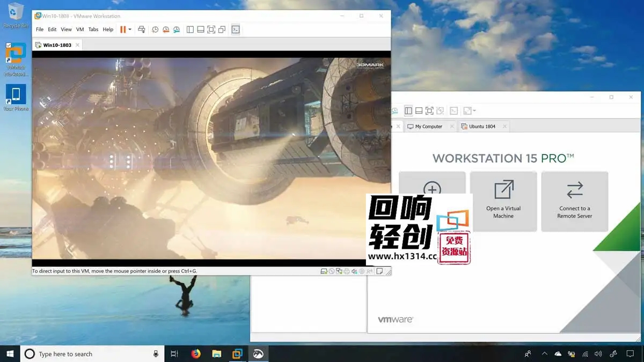Close the Ubuntu 1804 tab
This screenshot has width=644, height=362.
click(x=504, y=127)
